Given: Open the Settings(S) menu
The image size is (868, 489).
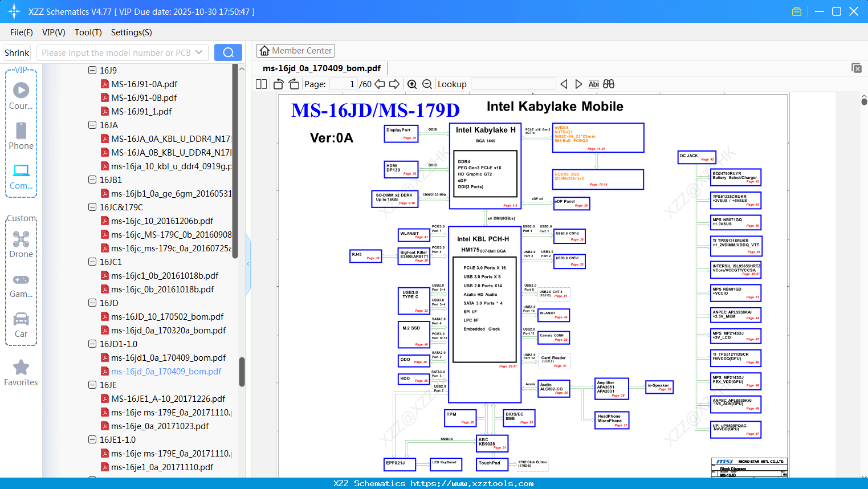Looking at the screenshot, I should (132, 32).
